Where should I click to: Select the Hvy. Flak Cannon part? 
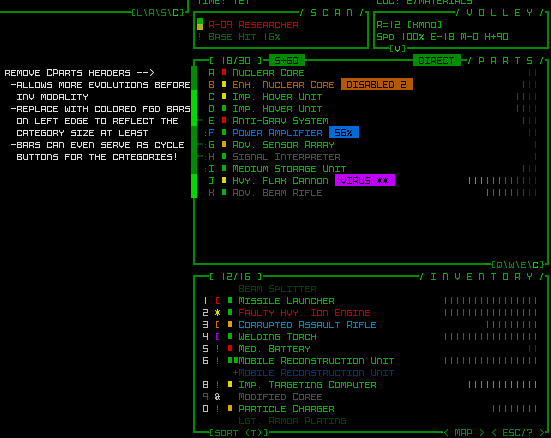coord(280,181)
